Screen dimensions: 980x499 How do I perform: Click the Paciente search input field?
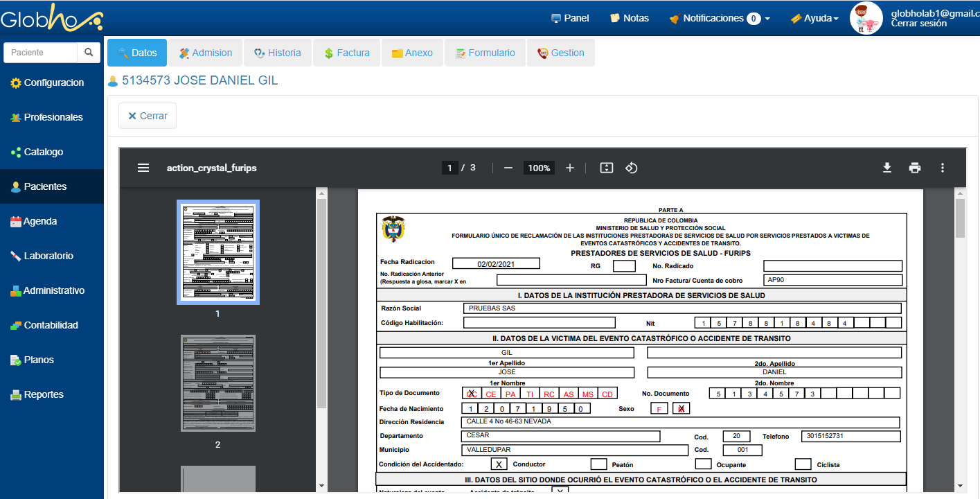41,53
